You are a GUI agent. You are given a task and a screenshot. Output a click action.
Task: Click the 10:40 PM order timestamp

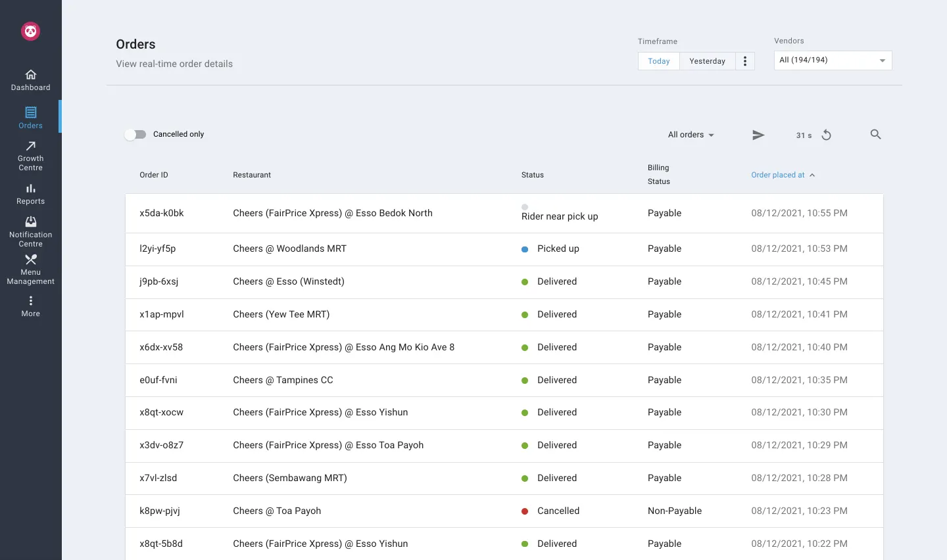pos(799,347)
